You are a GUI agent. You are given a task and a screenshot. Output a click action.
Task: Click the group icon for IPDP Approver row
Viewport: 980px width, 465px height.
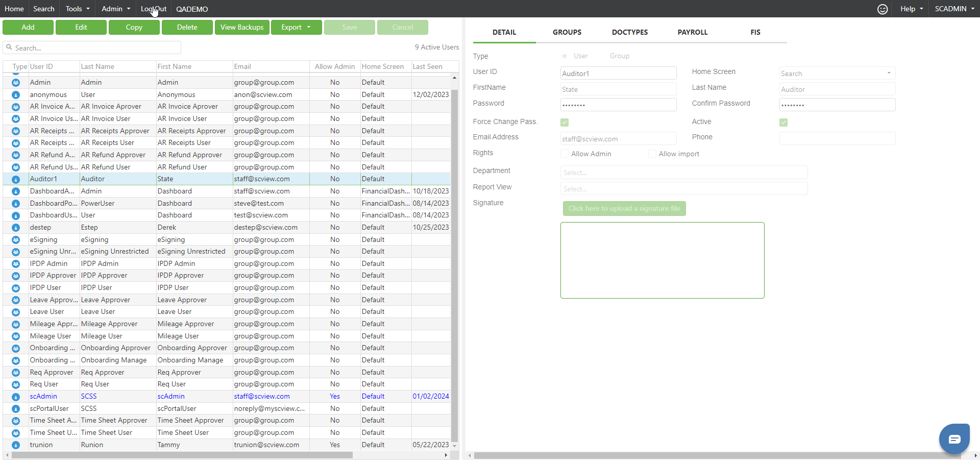tap(16, 276)
